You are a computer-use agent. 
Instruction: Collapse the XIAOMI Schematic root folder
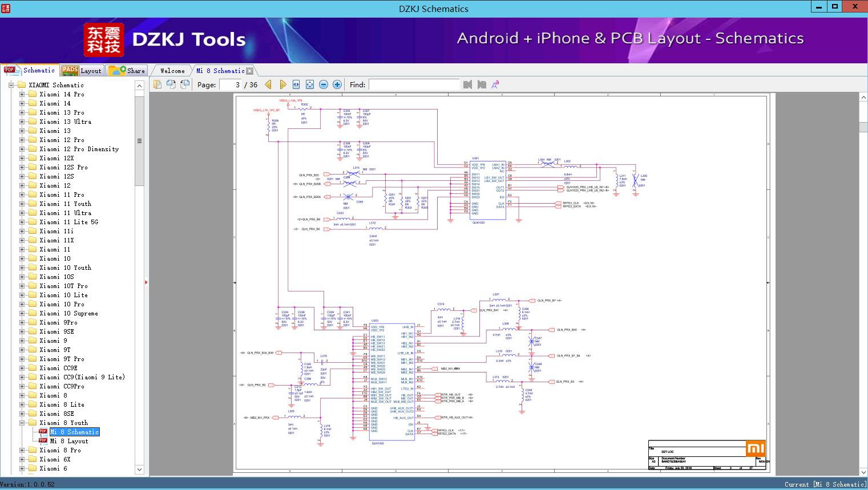[x=11, y=85]
